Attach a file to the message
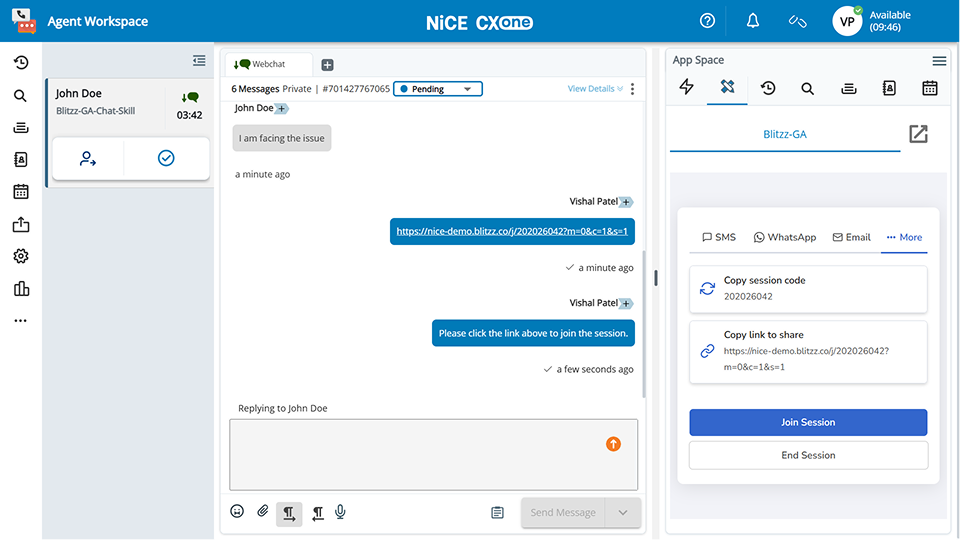 tap(263, 511)
